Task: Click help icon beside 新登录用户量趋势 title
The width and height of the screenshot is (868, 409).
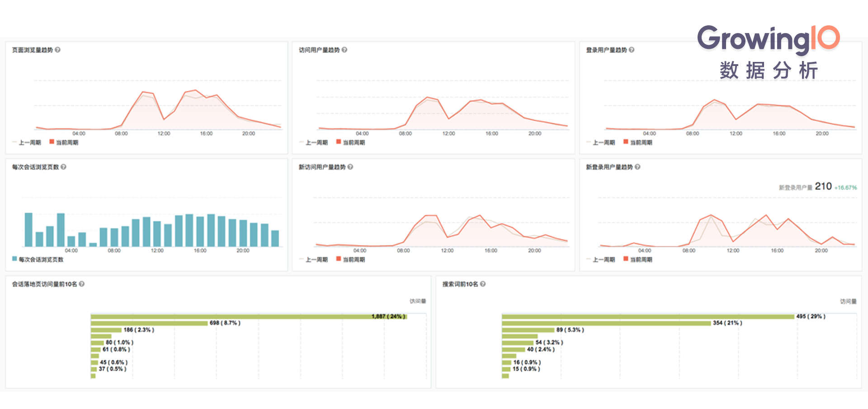Action: pos(637,167)
